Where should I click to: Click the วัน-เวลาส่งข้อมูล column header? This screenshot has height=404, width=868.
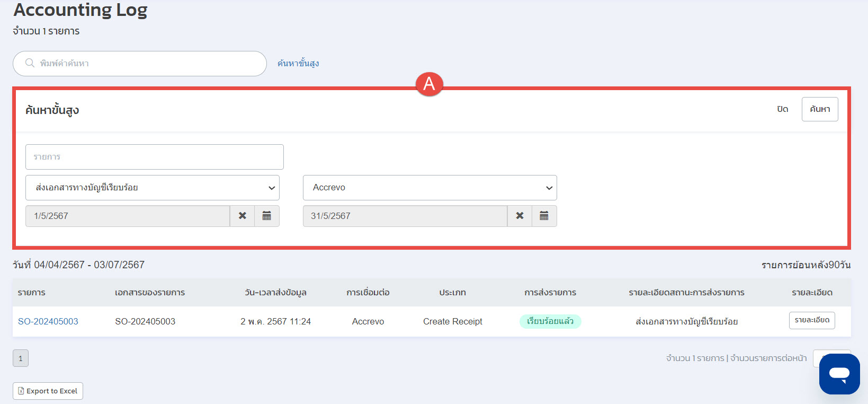pos(275,293)
